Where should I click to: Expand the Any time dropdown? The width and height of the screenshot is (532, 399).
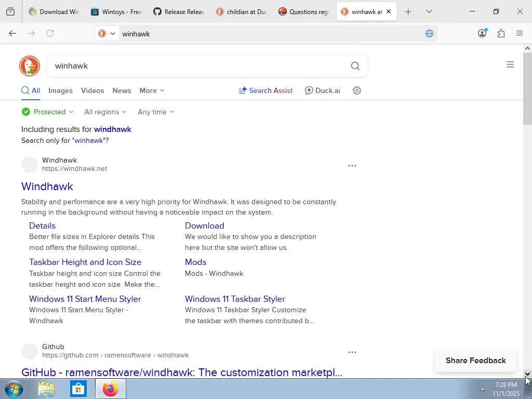156,112
